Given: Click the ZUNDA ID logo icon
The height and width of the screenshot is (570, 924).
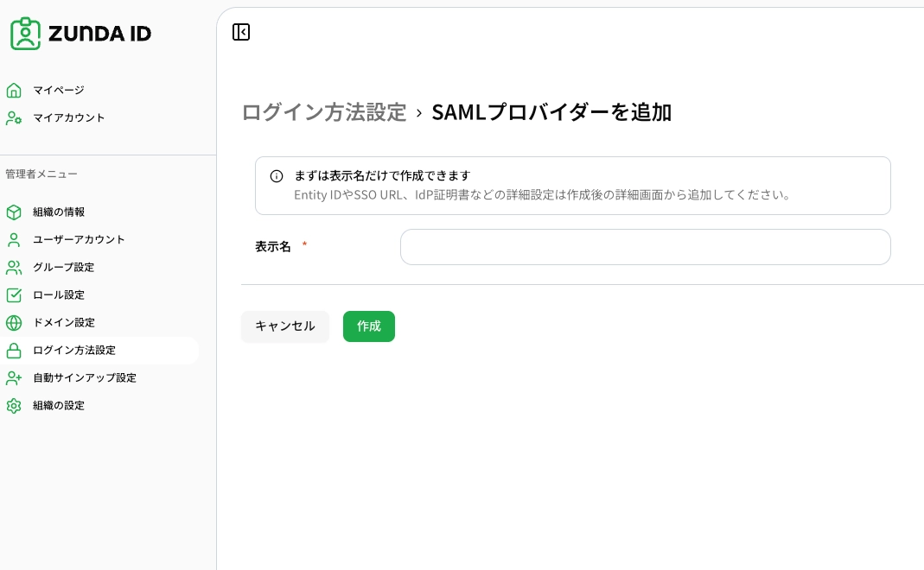Looking at the screenshot, I should click(x=25, y=34).
